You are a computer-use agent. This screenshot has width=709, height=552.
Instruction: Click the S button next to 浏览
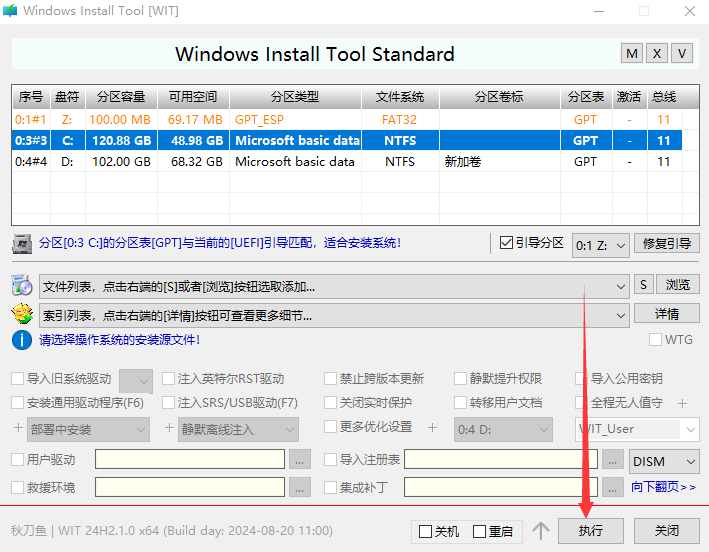[x=643, y=284]
